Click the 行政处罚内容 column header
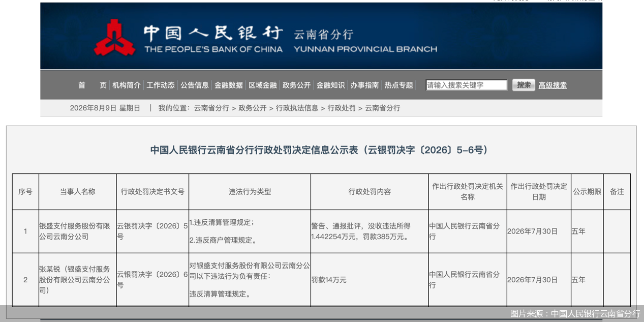 (x=370, y=192)
